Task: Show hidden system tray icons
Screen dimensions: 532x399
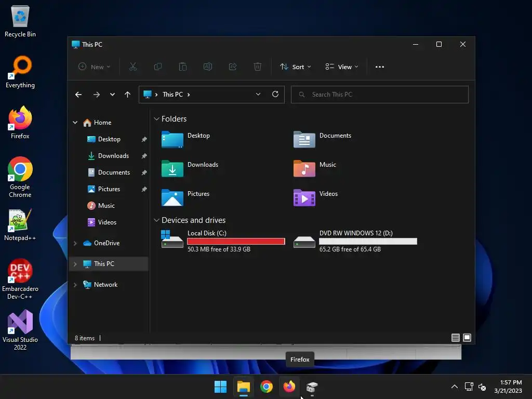Action: [x=455, y=387]
